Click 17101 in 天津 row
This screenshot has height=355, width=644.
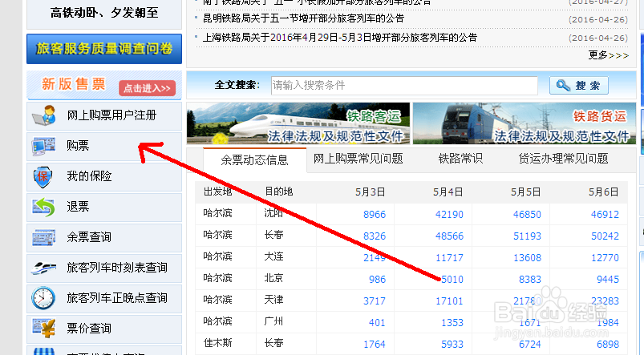(449, 301)
